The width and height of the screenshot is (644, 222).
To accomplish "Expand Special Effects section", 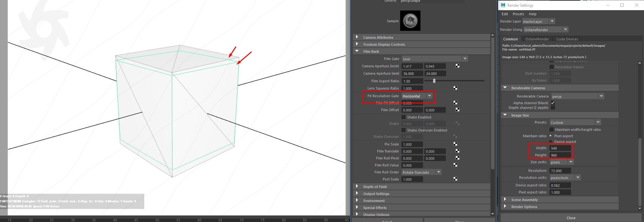I will [421, 207].
